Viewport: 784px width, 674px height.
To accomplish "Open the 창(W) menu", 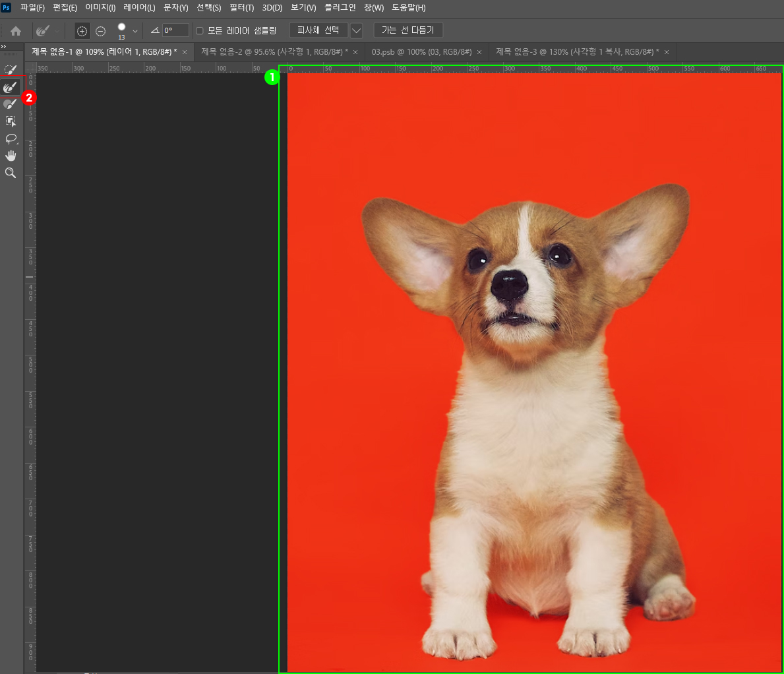I will click(x=373, y=8).
